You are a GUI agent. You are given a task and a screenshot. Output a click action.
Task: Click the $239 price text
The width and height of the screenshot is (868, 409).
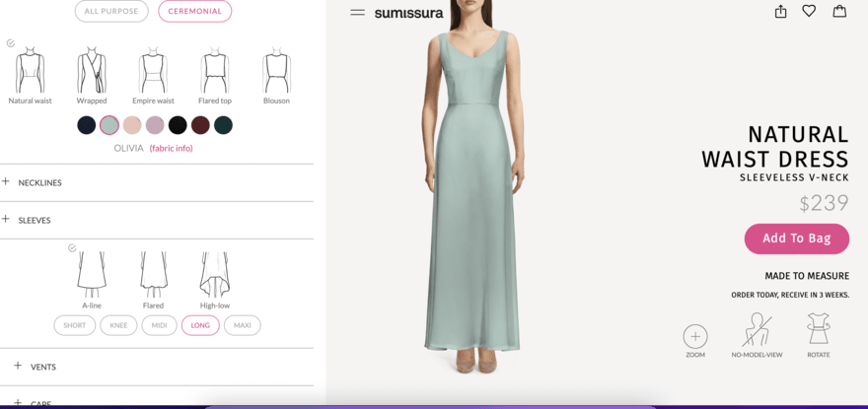click(824, 203)
